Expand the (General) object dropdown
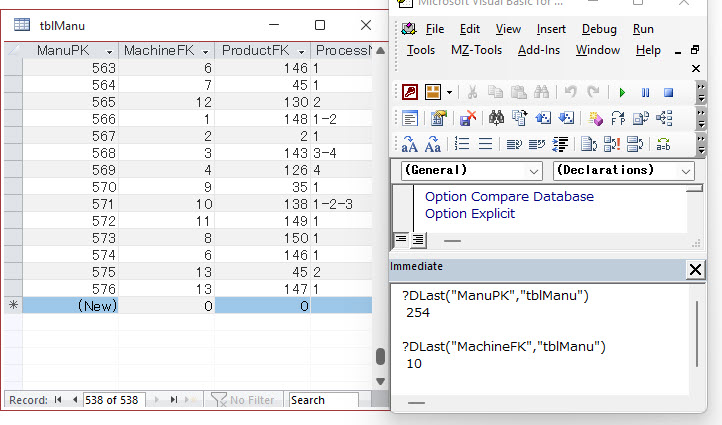722x425 pixels. click(534, 171)
